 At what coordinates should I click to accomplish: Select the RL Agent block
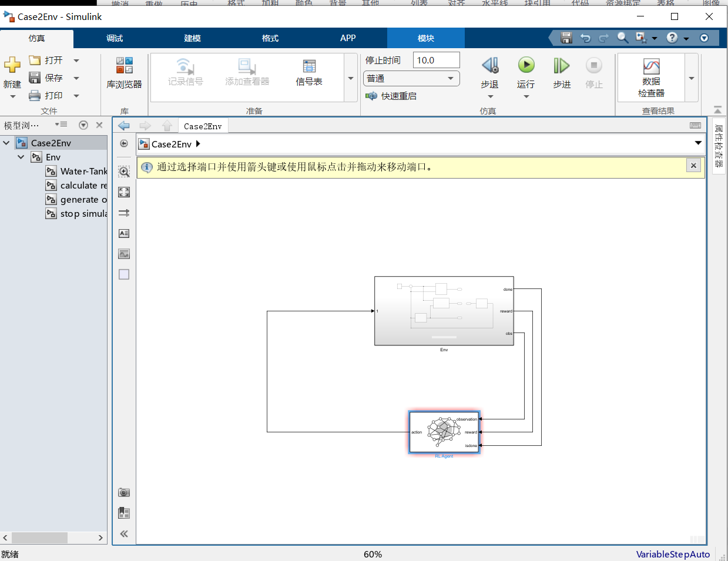click(444, 432)
